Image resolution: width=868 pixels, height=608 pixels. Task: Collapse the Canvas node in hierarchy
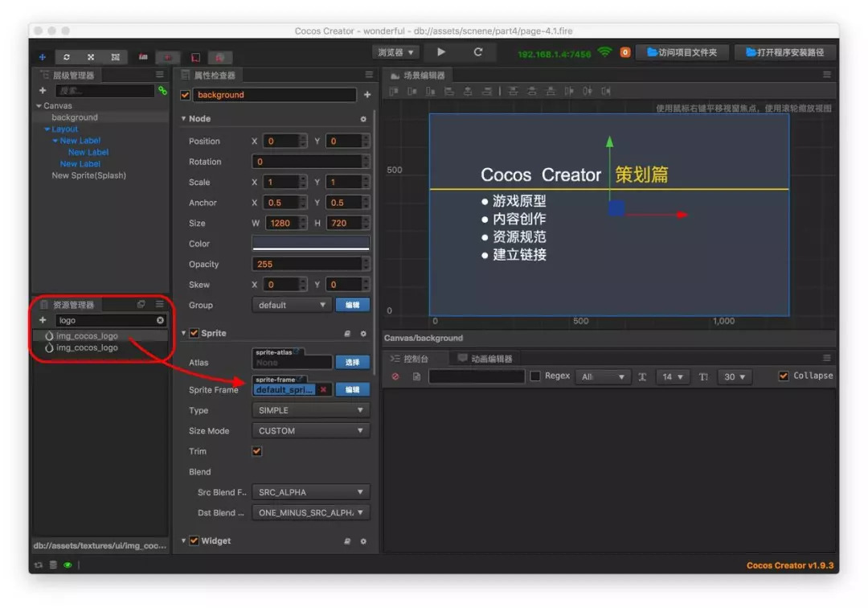39,106
